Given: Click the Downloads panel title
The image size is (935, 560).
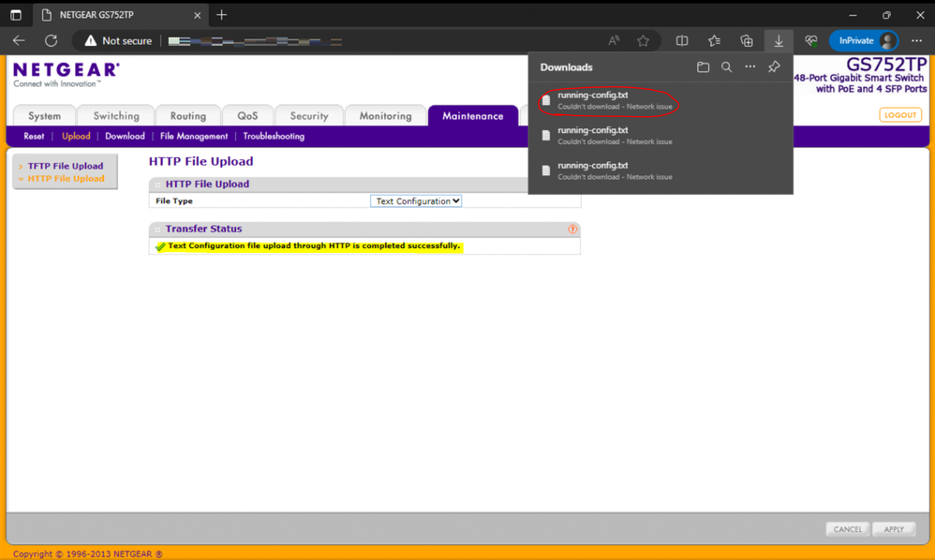Looking at the screenshot, I should tap(567, 67).
